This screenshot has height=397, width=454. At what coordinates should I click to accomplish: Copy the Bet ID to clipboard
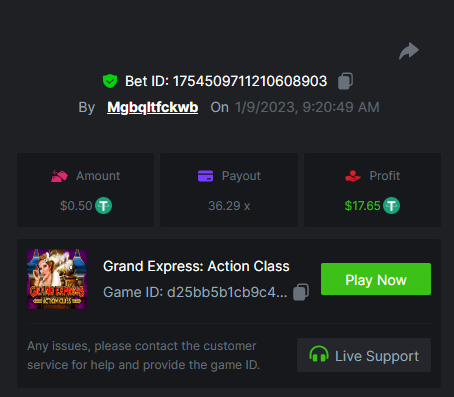coord(345,81)
